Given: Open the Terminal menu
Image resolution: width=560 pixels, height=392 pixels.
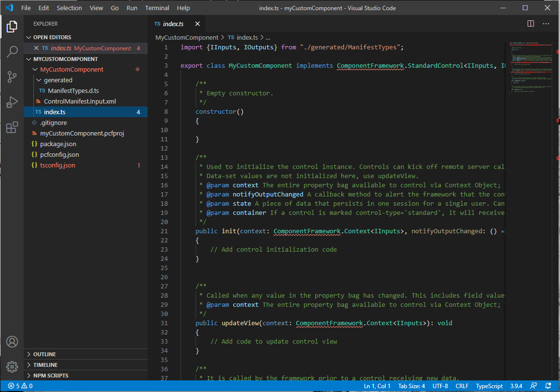Looking at the screenshot, I should coord(157,8).
